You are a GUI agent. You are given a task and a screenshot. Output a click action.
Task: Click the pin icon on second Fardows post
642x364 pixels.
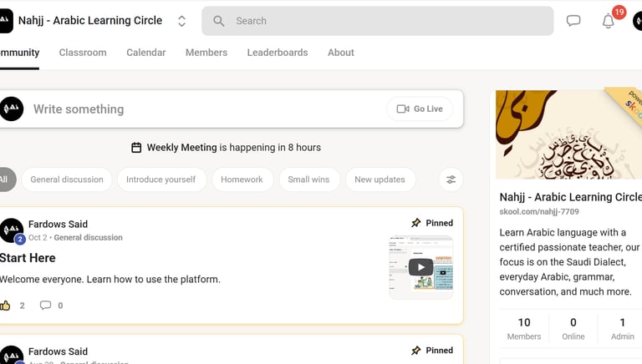(x=416, y=351)
